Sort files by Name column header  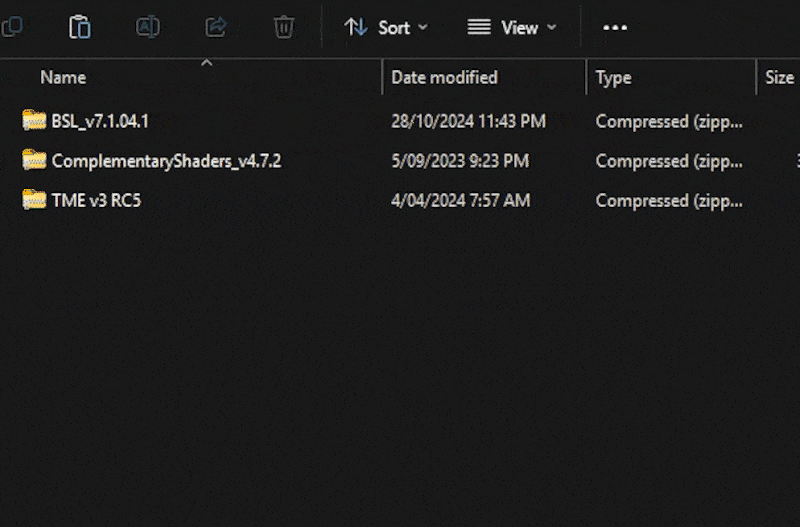click(x=63, y=78)
